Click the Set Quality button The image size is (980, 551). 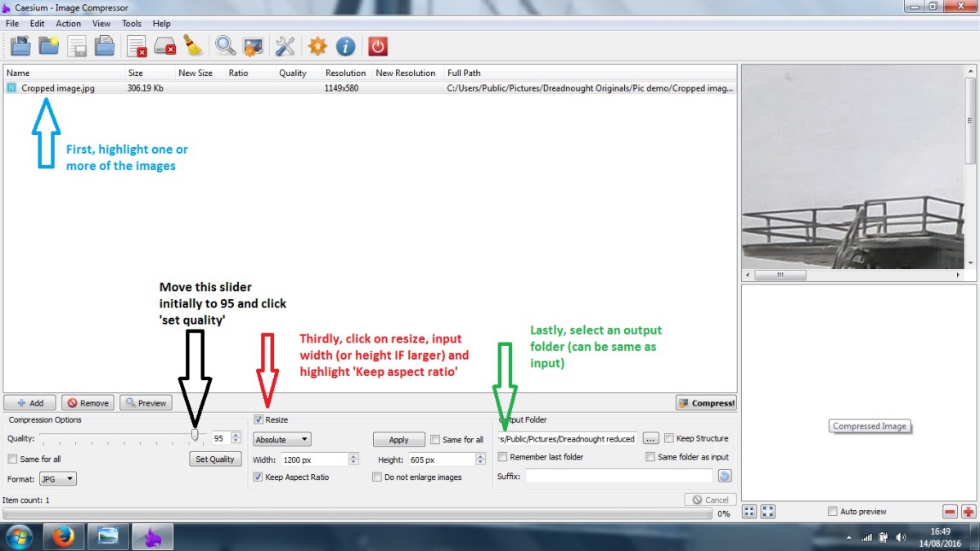215,459
